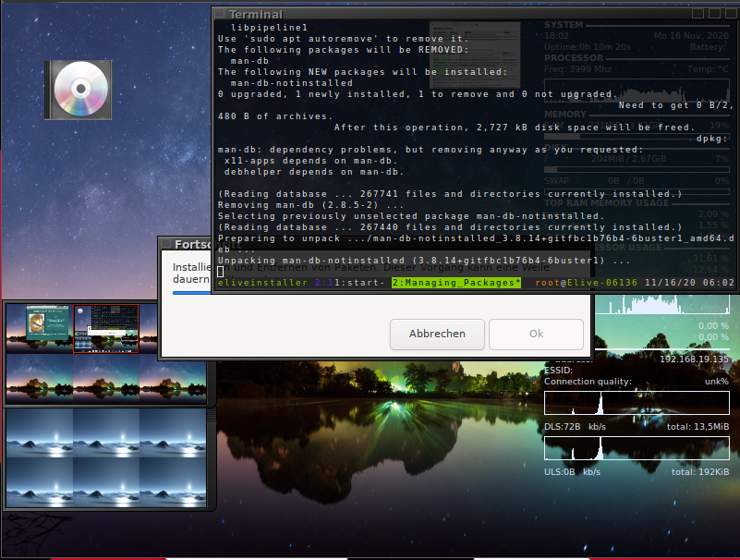Open the lower pager's top-left snowy desktop
Screen dimensions: 740x560
point(39,432)
